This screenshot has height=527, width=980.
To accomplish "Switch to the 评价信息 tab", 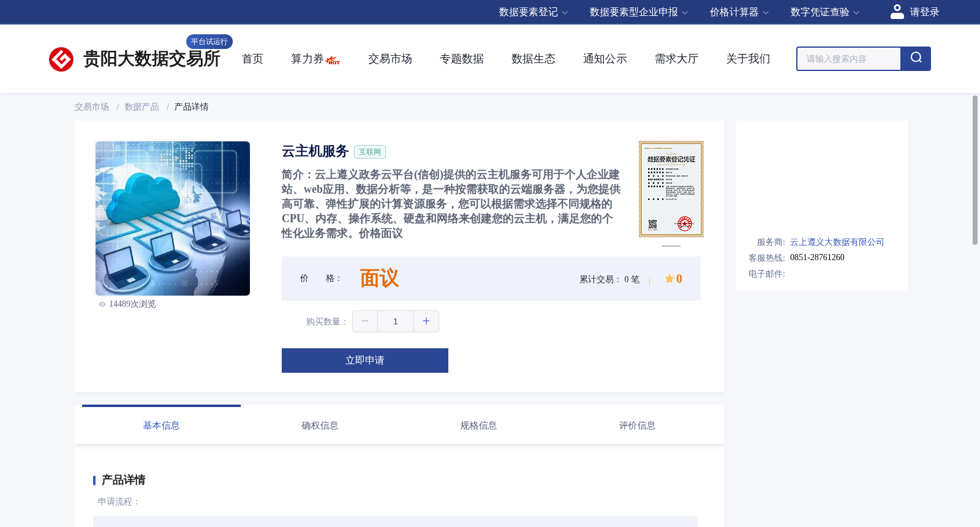I will point(637,425).
